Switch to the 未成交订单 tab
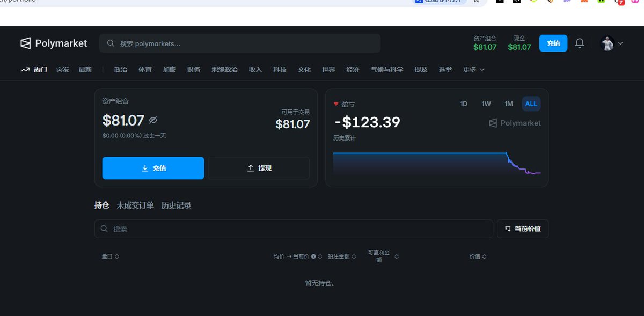The height and width of the screenshot is (316, 644). (135, 205)
